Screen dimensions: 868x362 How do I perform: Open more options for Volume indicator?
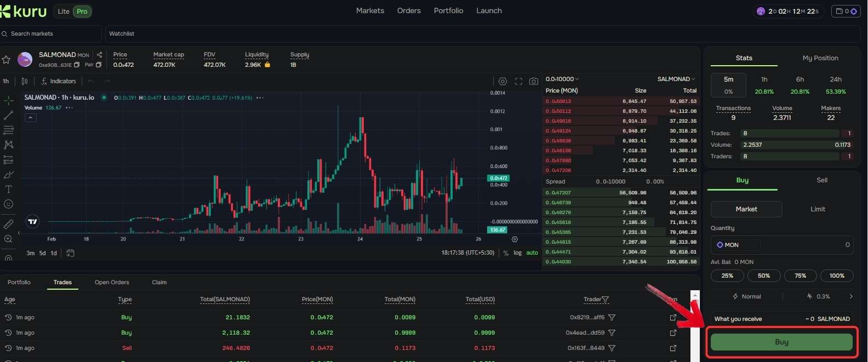pyautogui.click(x=69, y=108)
